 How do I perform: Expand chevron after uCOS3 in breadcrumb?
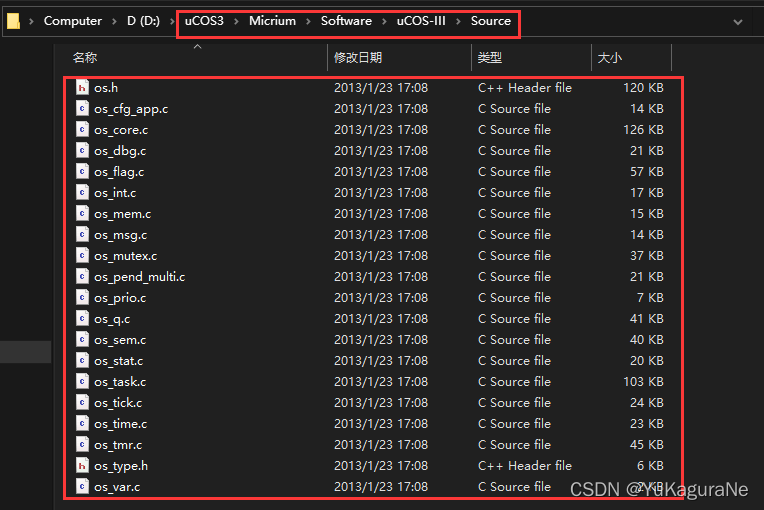click(x=236, y=21)
